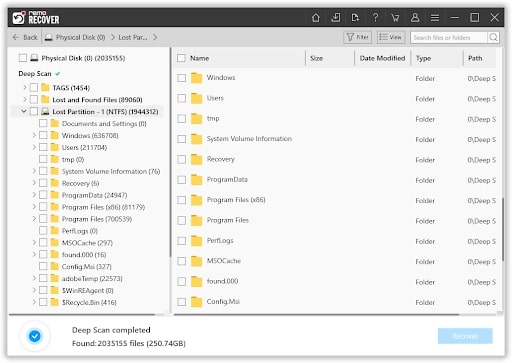This screenshot has height=363, width=512.
Task: Check Windows (636708) tree checkbox
Action: click(x=43, y=135)
